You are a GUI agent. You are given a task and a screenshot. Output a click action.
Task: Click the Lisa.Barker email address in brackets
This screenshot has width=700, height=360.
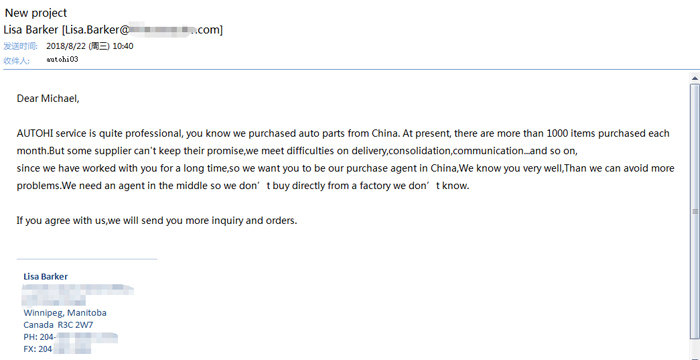pos(142,30)
